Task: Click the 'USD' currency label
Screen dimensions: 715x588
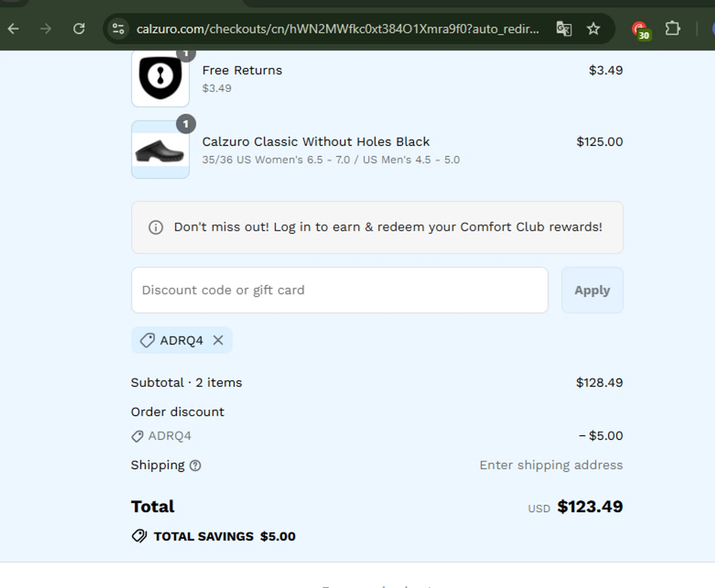Action: pos(539,509)
